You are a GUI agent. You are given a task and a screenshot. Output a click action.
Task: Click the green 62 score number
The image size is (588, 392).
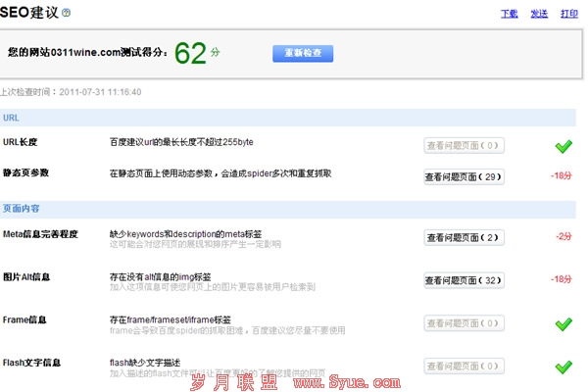tap(190, 52)
